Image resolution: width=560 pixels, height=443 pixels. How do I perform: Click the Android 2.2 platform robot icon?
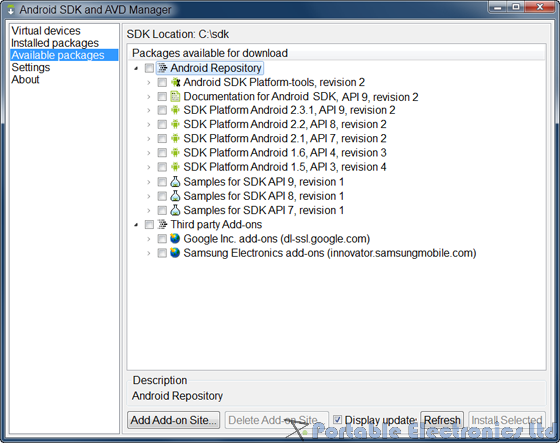pos(175,124)
